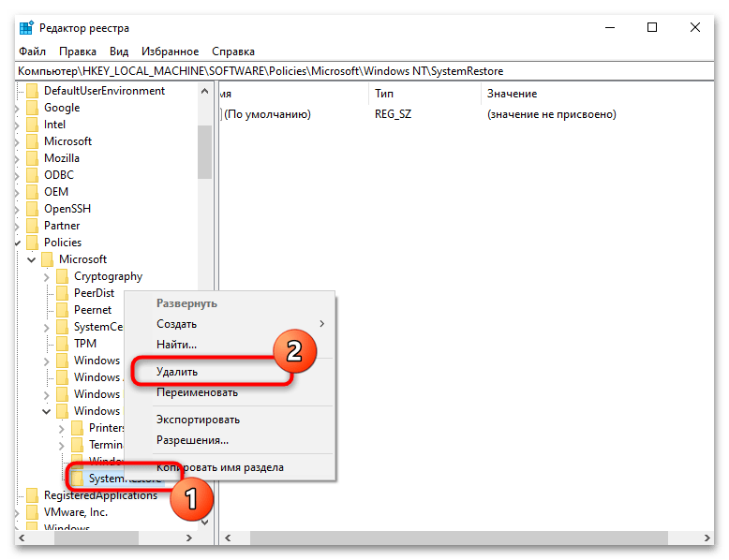The width and height of the screenshot is (729, 560).
Task: Select the ODBC key name
Action: (x=59, y=175)
